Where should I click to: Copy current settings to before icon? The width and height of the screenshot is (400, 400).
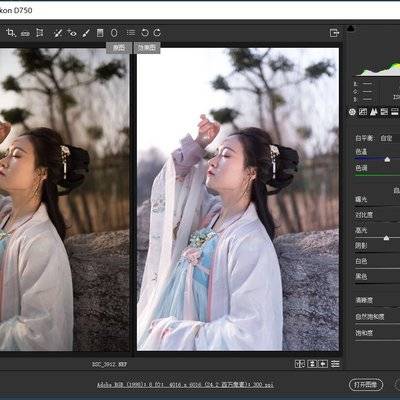tap(323, 364)
